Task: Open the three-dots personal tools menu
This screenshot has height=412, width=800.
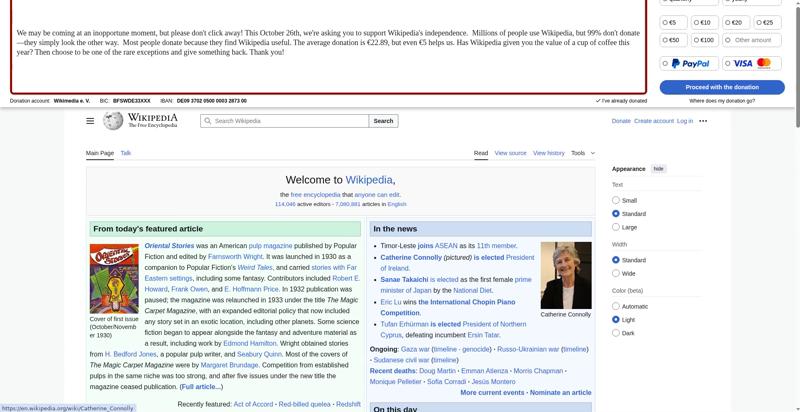Action: coord(703,121)
